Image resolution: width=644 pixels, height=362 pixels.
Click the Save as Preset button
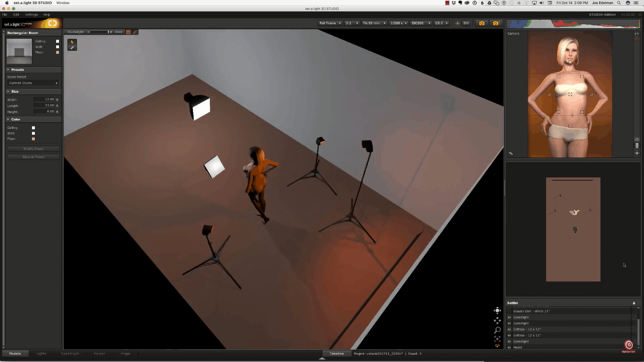pos(33,157)
